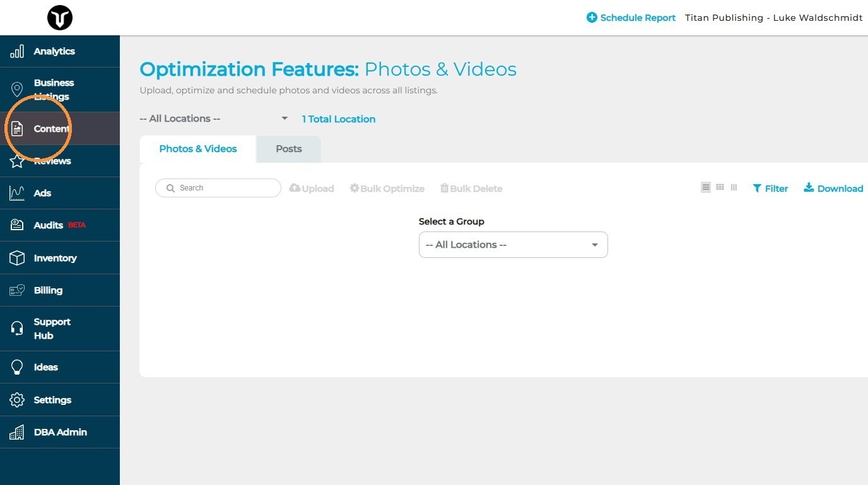Click the Upload cloud icon
This screenshot has height=485, width=868.
tap(295, 188)
